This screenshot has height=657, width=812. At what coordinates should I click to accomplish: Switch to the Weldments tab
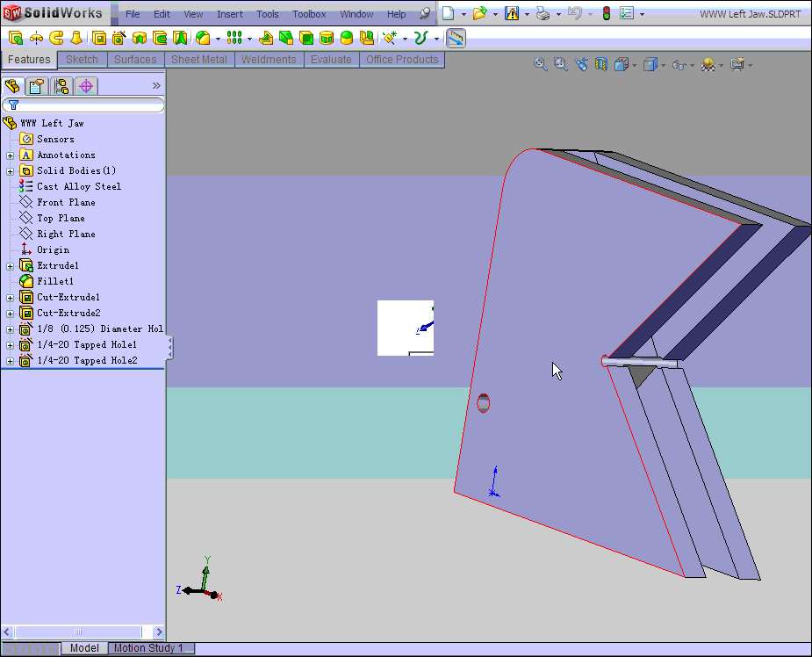269,60
